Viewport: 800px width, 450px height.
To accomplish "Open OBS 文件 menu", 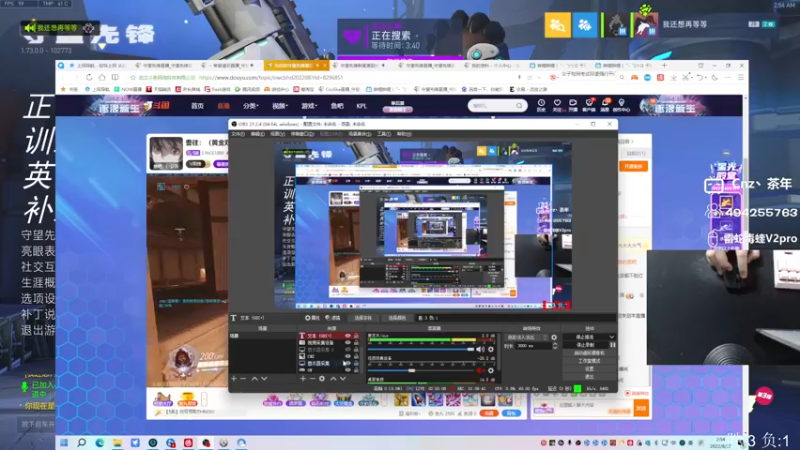I will coord(238,134).
